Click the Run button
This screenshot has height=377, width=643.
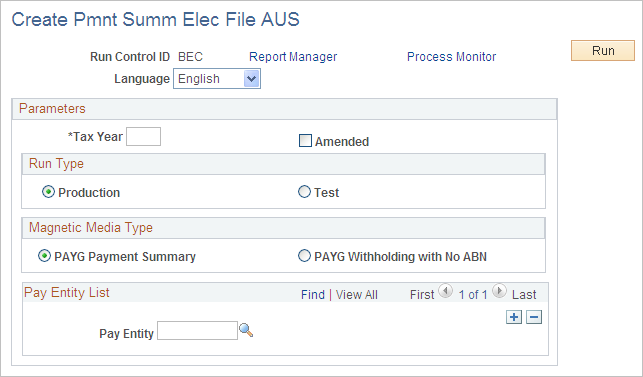point(603,50)
